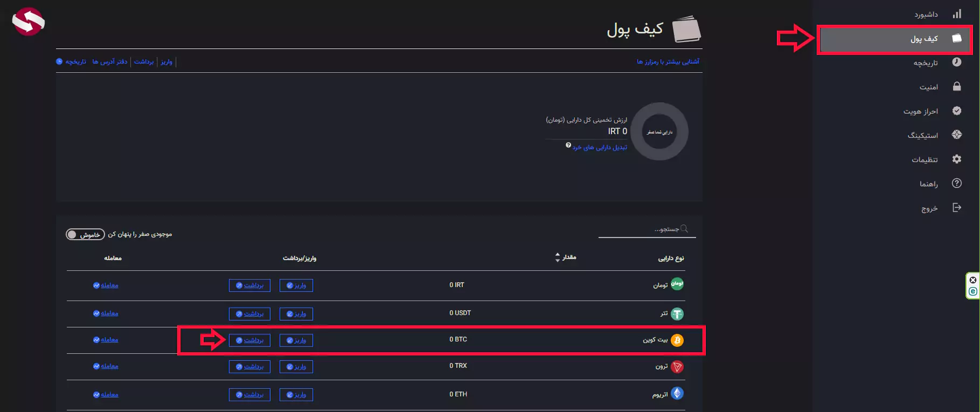This screenshot has height=412, width=980.
Task: Open the تاریخچه sidebar menu item
Action: pos(926,63)
